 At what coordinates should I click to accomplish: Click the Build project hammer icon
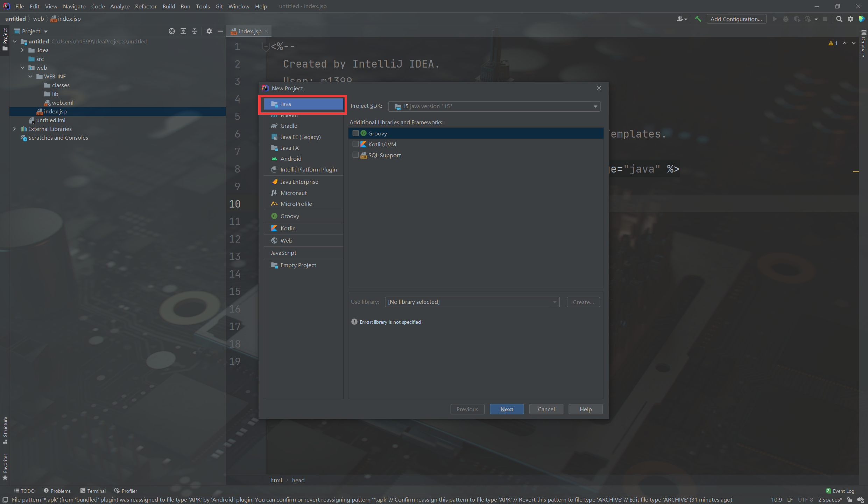[698, 19]
